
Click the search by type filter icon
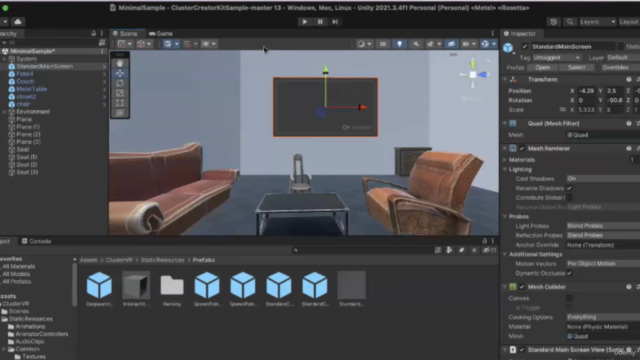tap(449, 250)
